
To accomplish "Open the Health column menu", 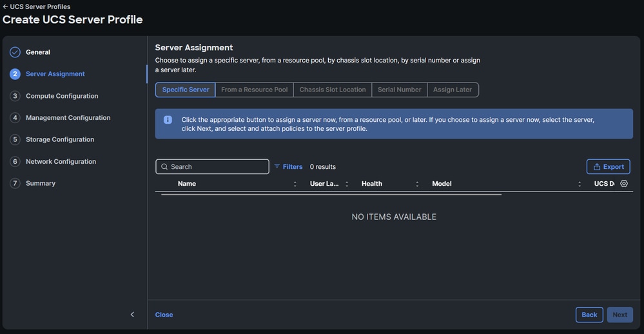I will point(417,184).
